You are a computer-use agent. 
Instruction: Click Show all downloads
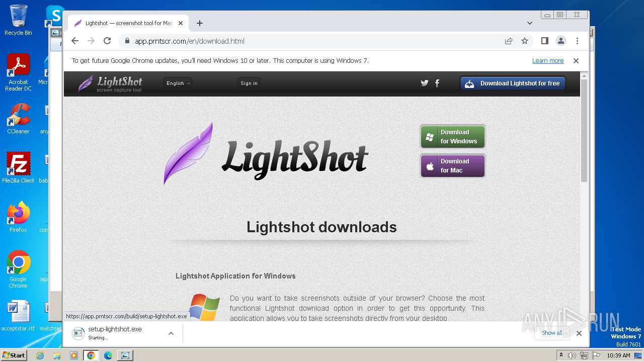552,333
